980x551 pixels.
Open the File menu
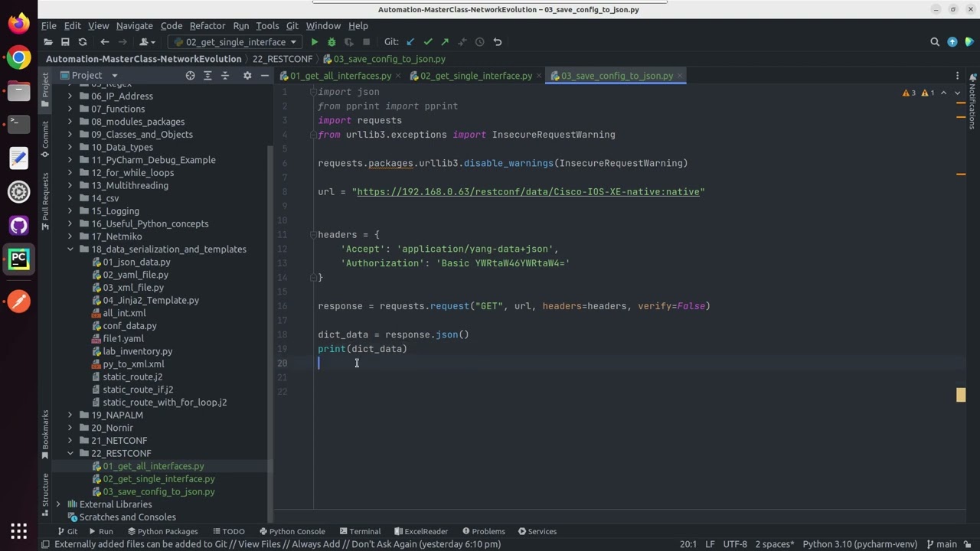[48, 26]
